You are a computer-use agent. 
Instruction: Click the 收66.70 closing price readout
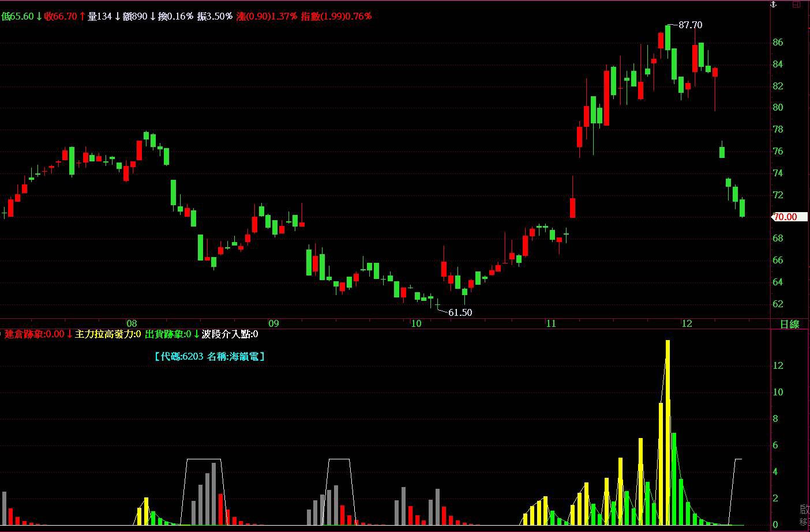[x=61, y=16]
